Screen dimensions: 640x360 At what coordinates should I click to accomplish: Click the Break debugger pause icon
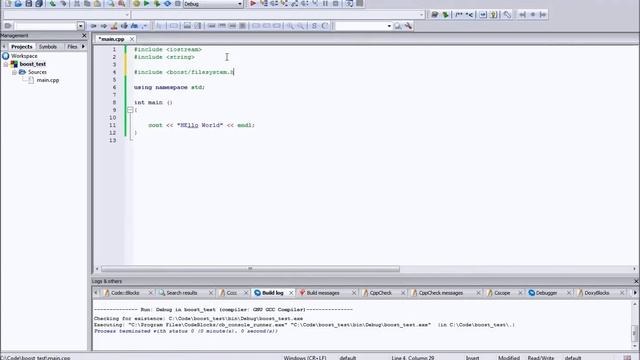325,3
